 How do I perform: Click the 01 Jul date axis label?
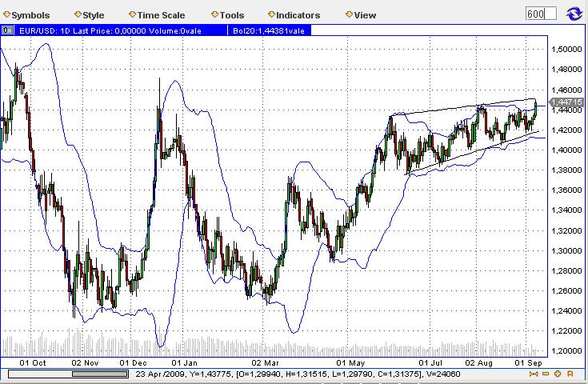pos(430,363)
